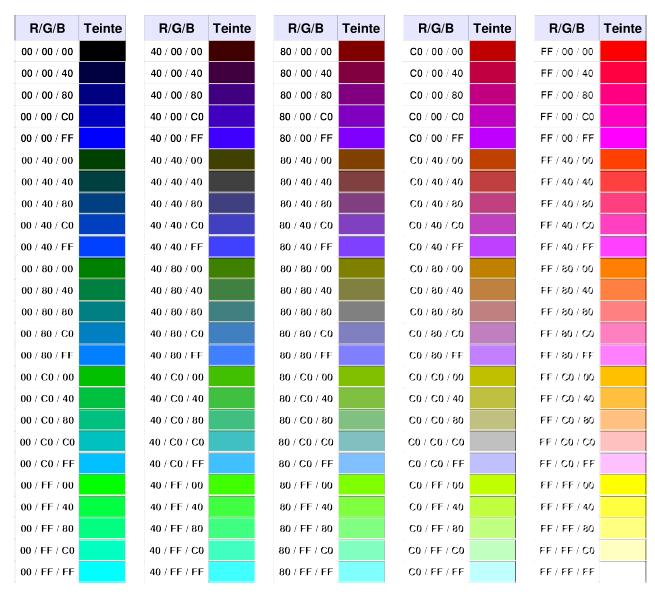Select the cyan swatch for 00 / FF / FF

point(102,571)
